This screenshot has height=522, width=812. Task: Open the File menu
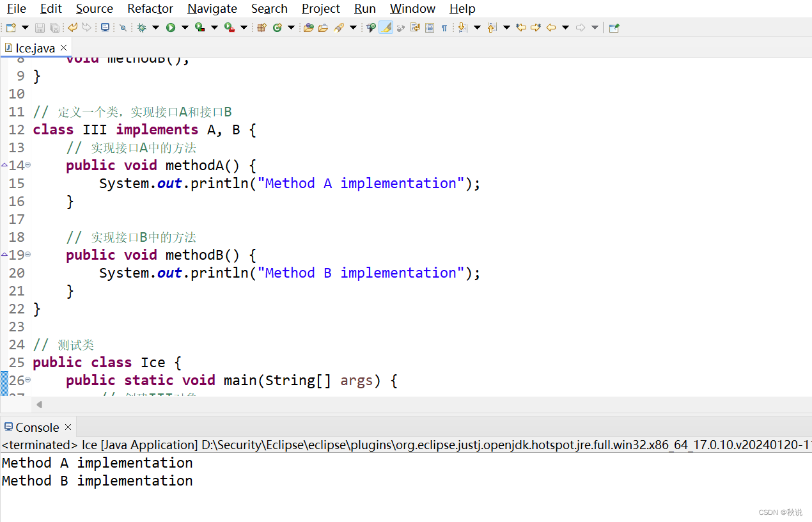click(17, 8)
